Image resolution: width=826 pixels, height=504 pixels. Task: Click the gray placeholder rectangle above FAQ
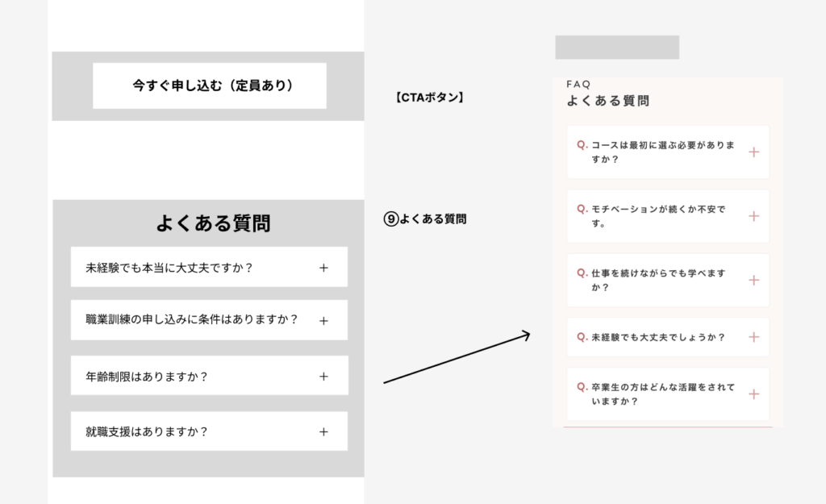coord(617,48)
